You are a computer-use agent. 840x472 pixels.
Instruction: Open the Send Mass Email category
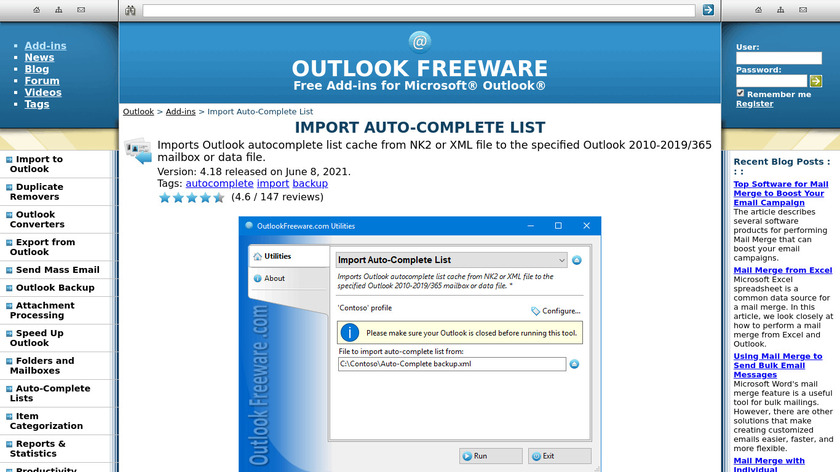tap(57, 269)
